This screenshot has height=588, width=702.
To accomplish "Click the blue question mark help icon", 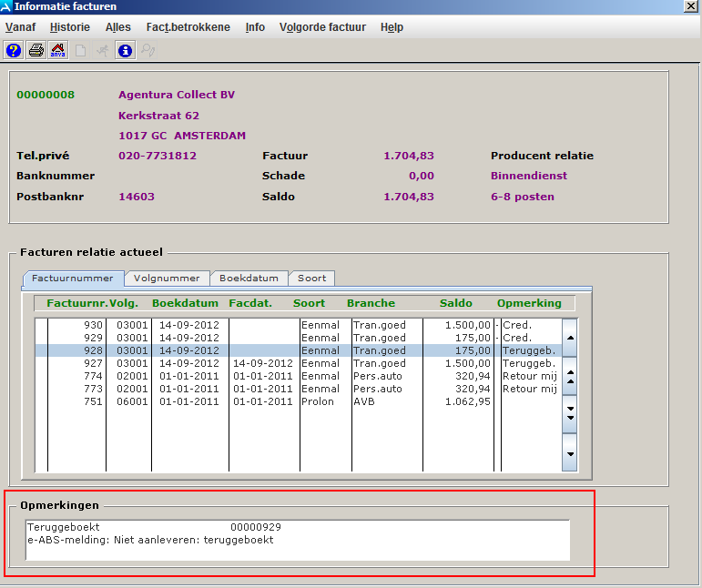I will click(14, 50).
